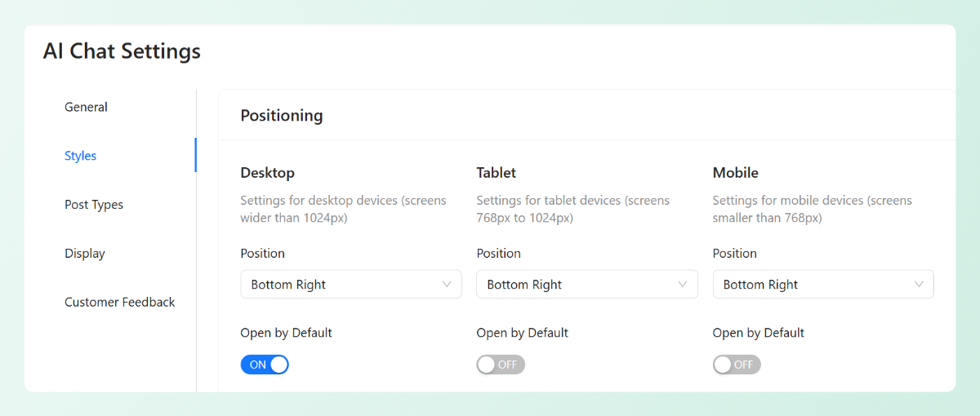Viewport: 980px width, 416px height.
Task: Open the Tablet Position dropdown
Action: pos(586,285)
